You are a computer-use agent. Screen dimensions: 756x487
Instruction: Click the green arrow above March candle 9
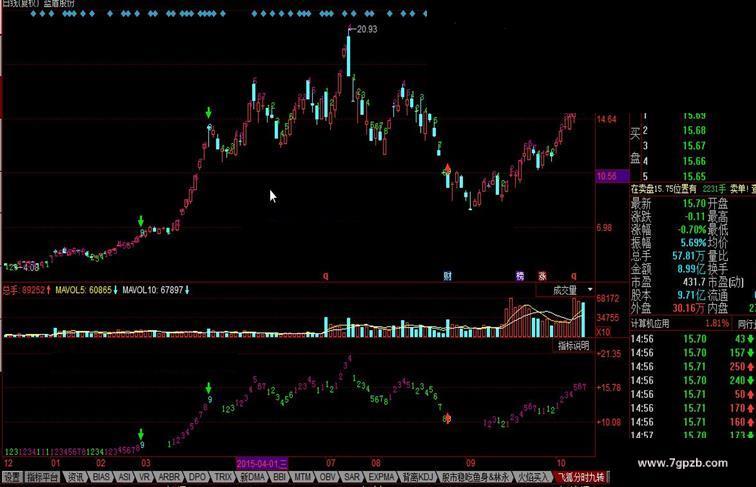coord(141,221)
